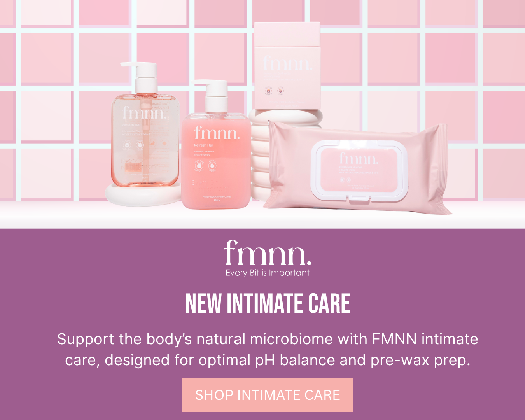The width and height of the screenshot is (525, 420).
Task: Click the white round dish under clear bottle
Action: point(143,194)
